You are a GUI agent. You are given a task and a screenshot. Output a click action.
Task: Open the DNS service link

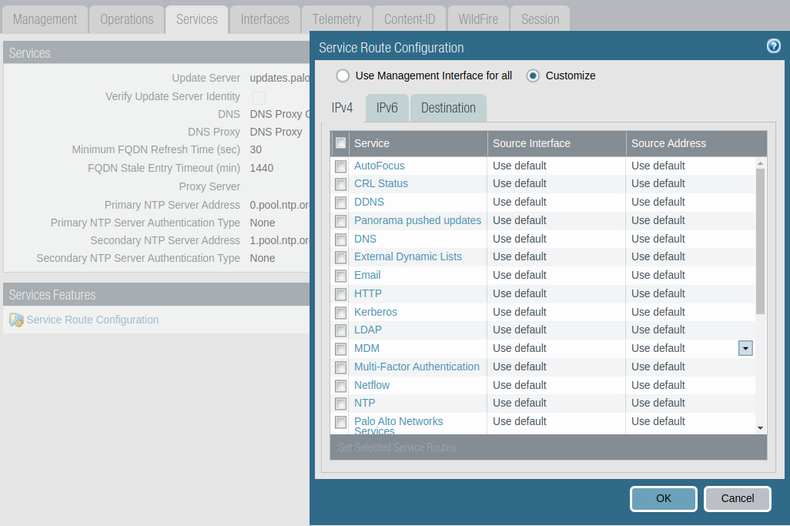(x=365, y=239)
